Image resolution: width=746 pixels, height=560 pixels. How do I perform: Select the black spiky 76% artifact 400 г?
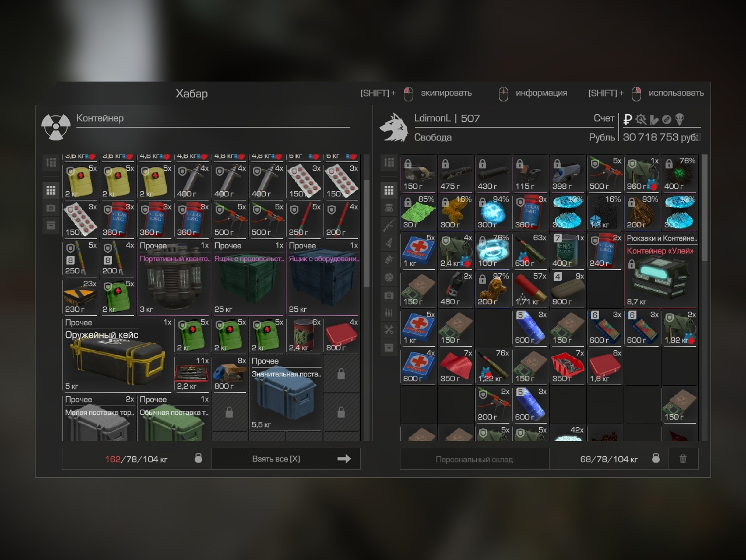[x=680, y=174]
